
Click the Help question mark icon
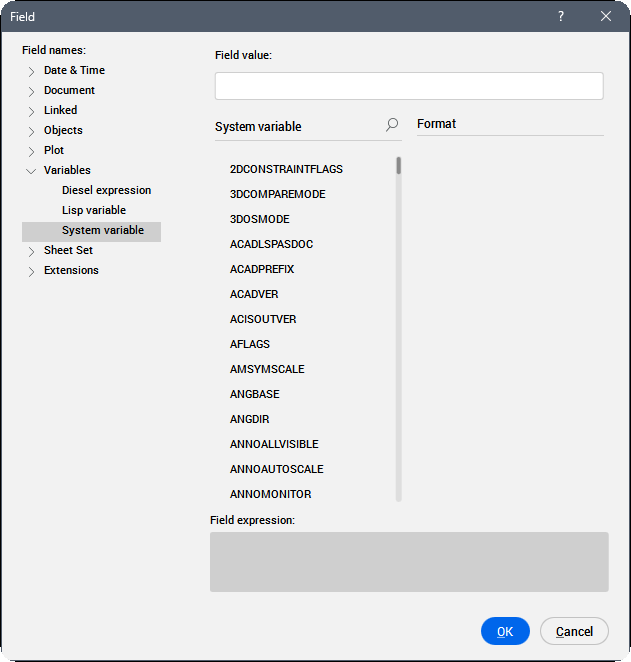pos(561,16)
